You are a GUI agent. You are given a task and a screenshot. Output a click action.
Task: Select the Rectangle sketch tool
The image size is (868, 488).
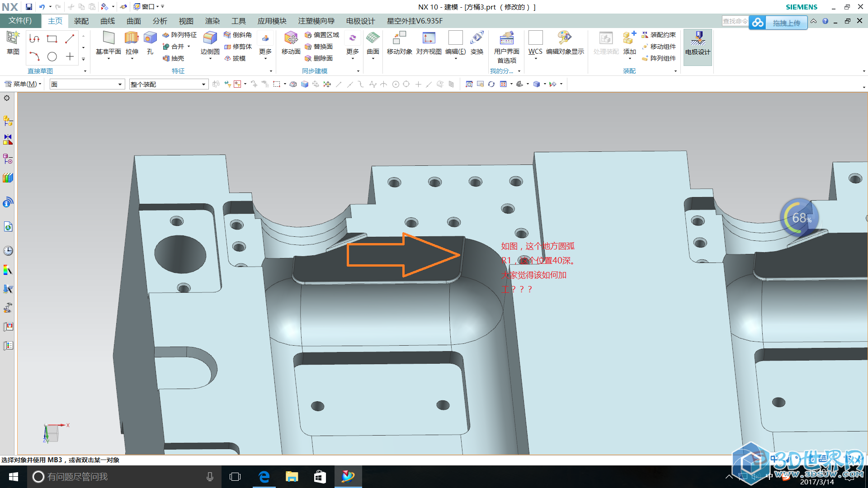(x=52, y=39)
